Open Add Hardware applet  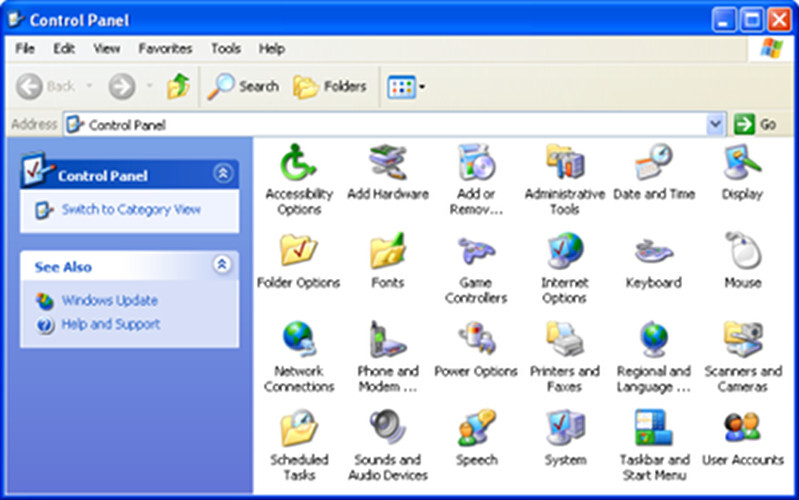tap(387, 163)
